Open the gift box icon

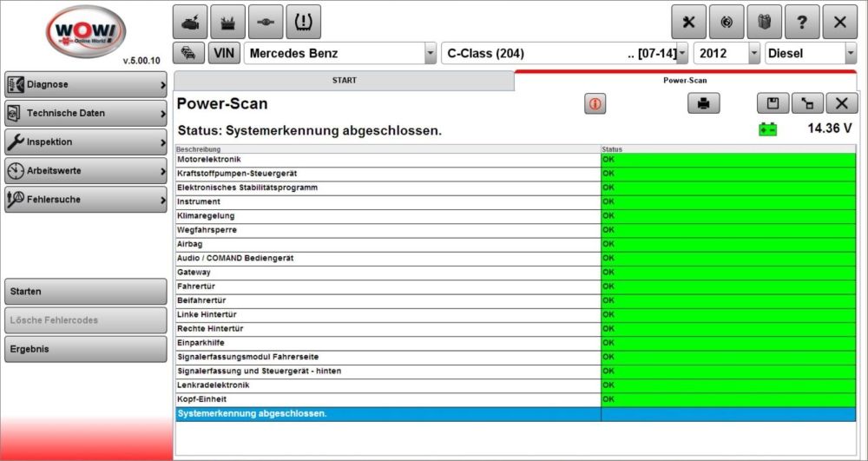(764, 22)
